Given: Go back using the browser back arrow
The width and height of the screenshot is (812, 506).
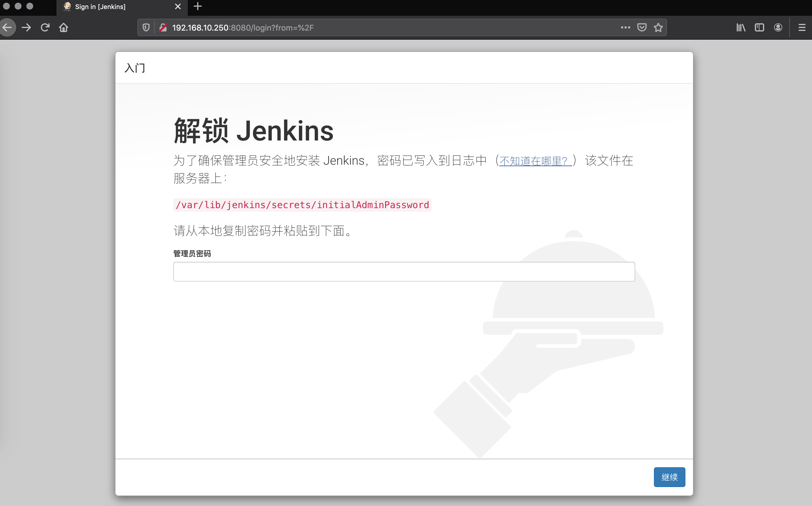Looking at the screenshot, I should (x=7, y=27).
